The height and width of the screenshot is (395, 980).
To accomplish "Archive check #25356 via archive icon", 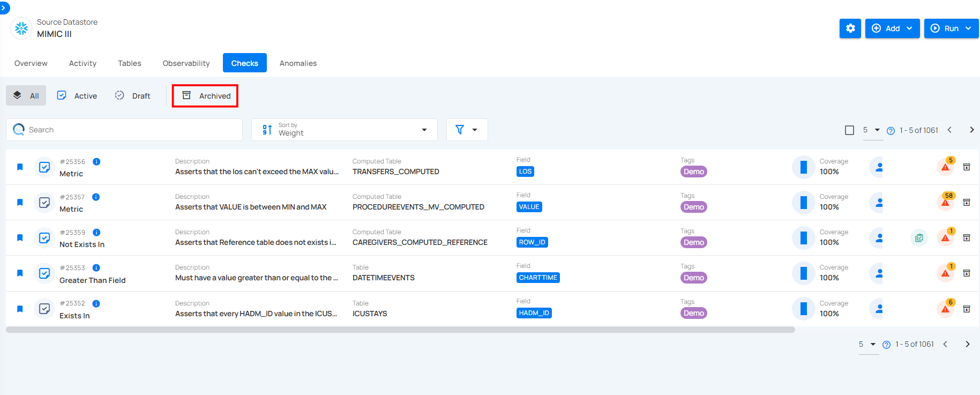I will point(967,167).
